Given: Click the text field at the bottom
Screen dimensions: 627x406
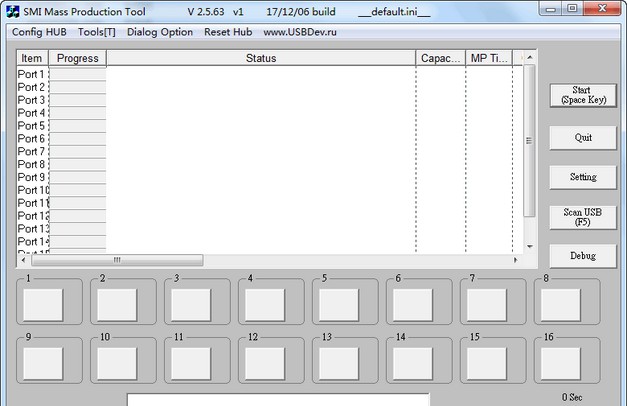Looking at the screenshot, I should pos(278,400).
